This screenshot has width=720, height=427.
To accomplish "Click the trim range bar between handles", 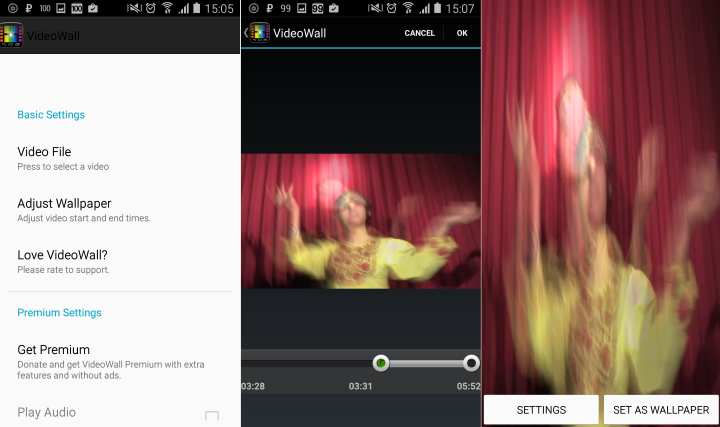I will point(426,363).
